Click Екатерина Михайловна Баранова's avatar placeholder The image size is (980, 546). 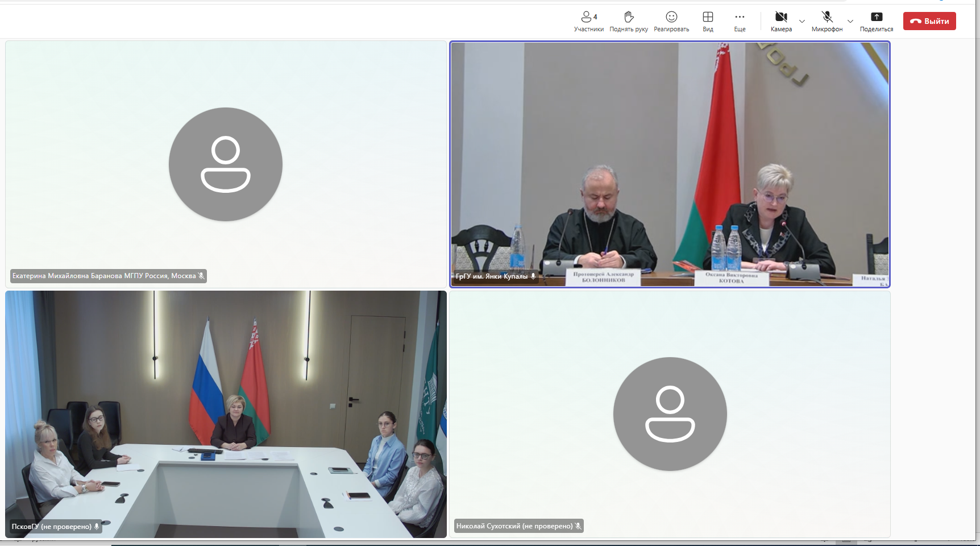pyautogui.click(x=226, y=164)
